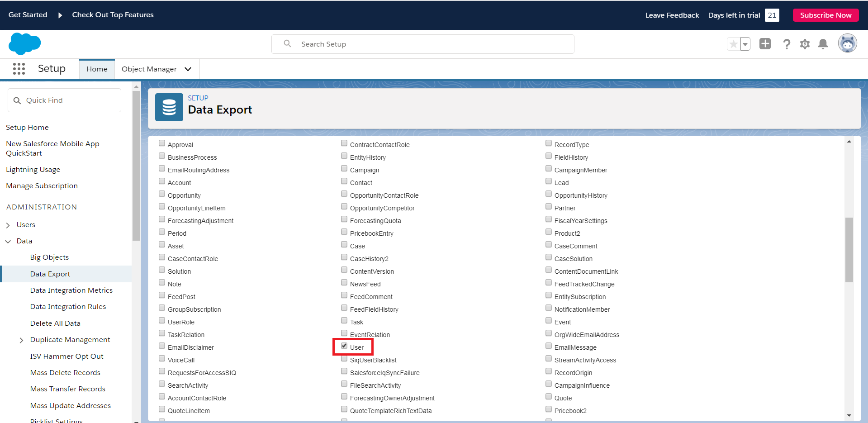
Task: Open New Salesforce Mobile App QuickStart
Action: [x=52, y=148]
